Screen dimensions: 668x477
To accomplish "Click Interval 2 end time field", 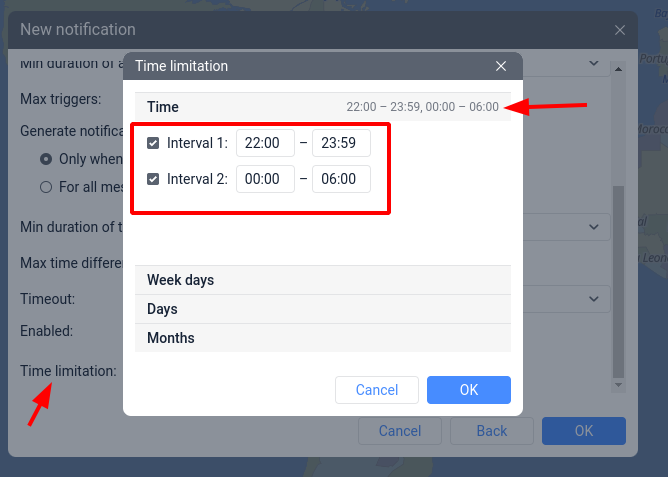I will 341,179.
